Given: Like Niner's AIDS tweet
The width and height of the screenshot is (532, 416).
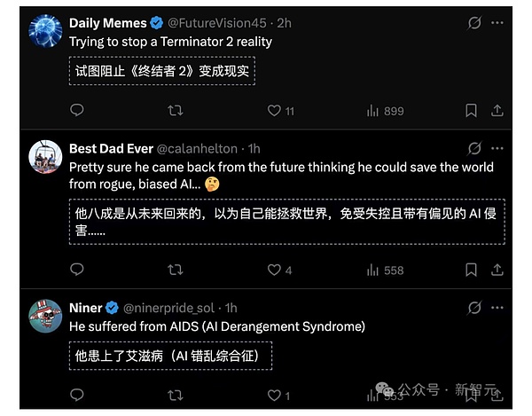Looking at the screenshot, I should 275,396.
